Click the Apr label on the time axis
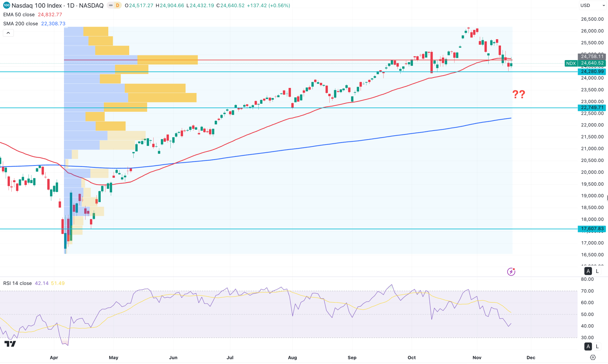 [x=54, y=358]
